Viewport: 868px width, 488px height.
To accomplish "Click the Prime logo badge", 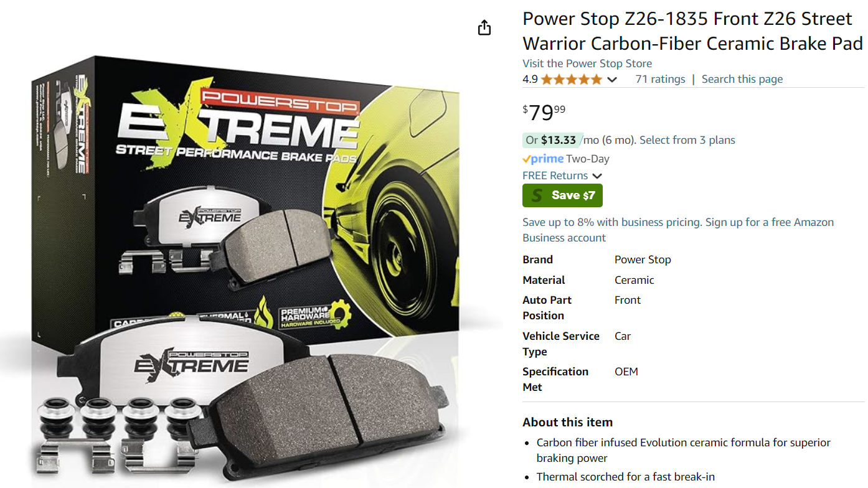I will [543, 159].
